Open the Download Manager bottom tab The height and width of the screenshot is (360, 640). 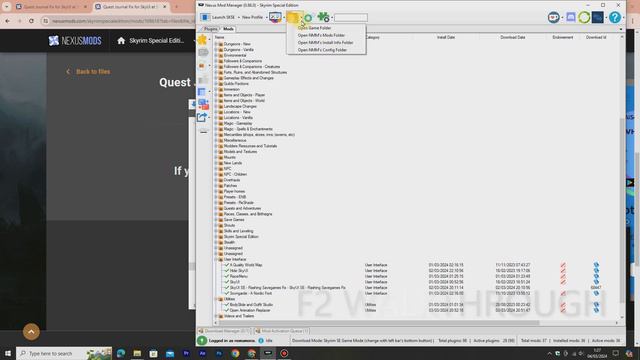[224, 331]
